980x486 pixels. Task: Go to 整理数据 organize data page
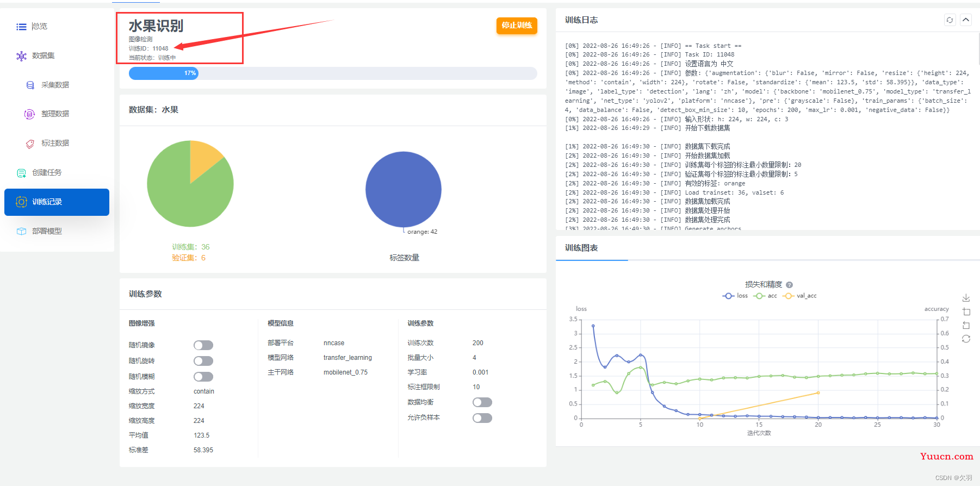57,114
